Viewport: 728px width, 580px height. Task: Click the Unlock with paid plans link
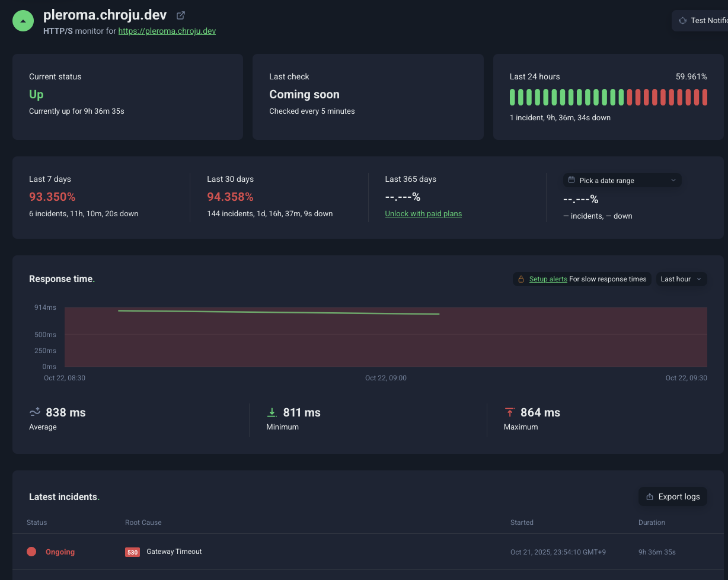click(x=423, y=214)
